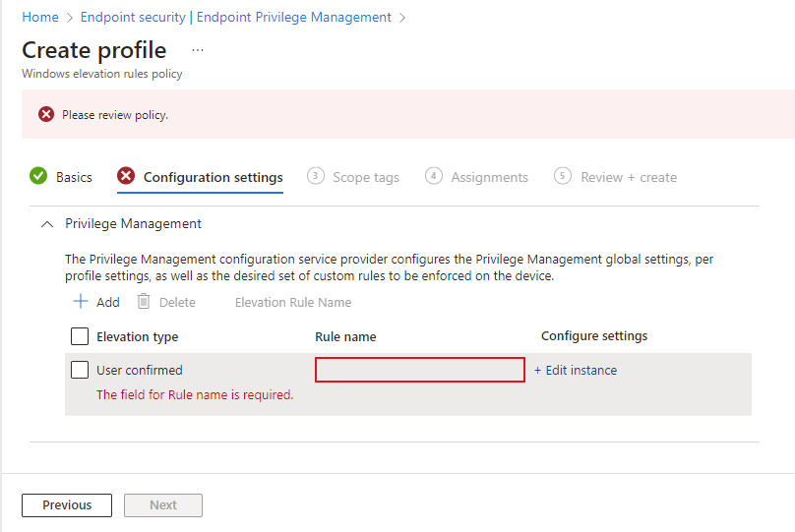Screen dimensions: 795x532
Task: Click the green Basics checkmark icon
Action: coord(38,176)
